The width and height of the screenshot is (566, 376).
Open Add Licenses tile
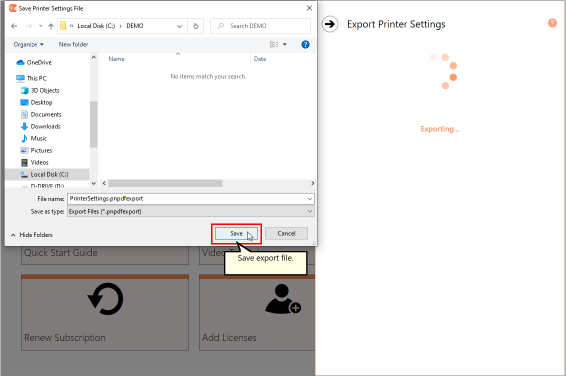257,312
